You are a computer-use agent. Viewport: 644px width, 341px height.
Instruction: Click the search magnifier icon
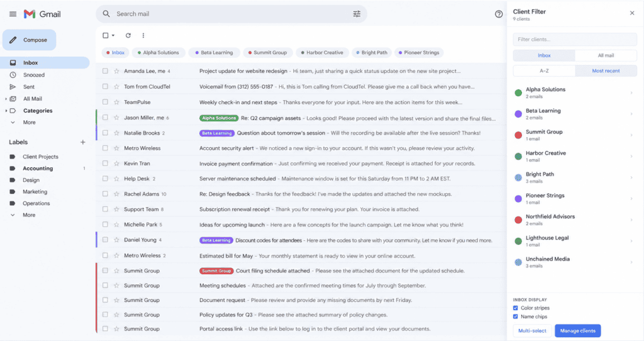[x=106, y=14]
